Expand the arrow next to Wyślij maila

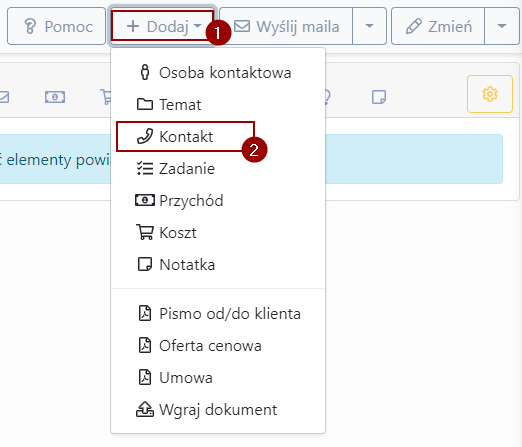point(369,26)
